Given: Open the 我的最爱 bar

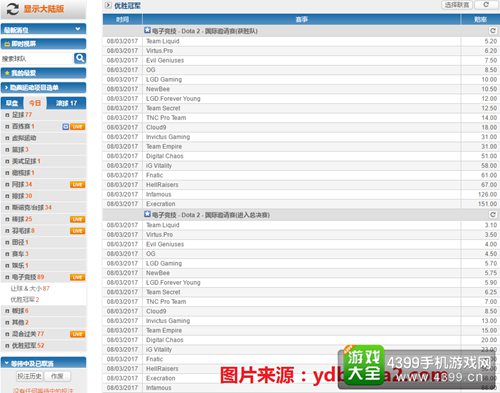Looking at the screenshot, I should coord(43,73).
